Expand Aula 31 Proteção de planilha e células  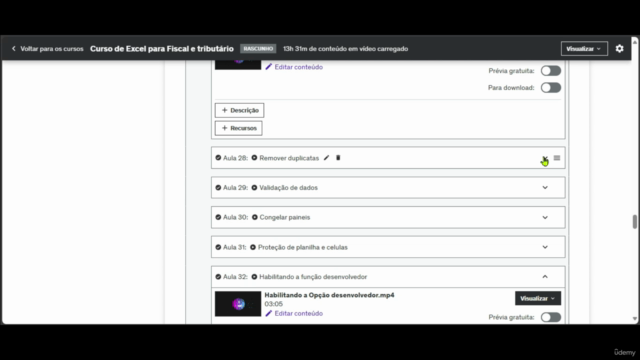pos(545,247)
